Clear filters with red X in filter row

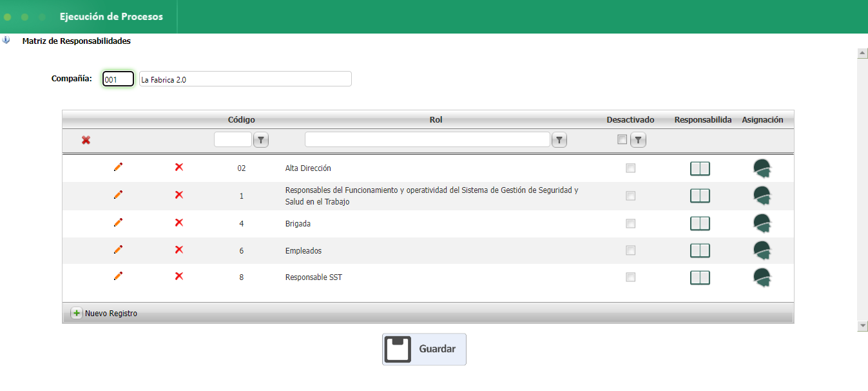coord(86,140)
